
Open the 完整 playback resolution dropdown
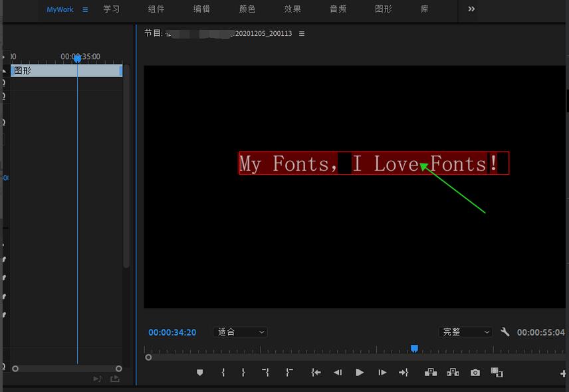tap(467, 332)
